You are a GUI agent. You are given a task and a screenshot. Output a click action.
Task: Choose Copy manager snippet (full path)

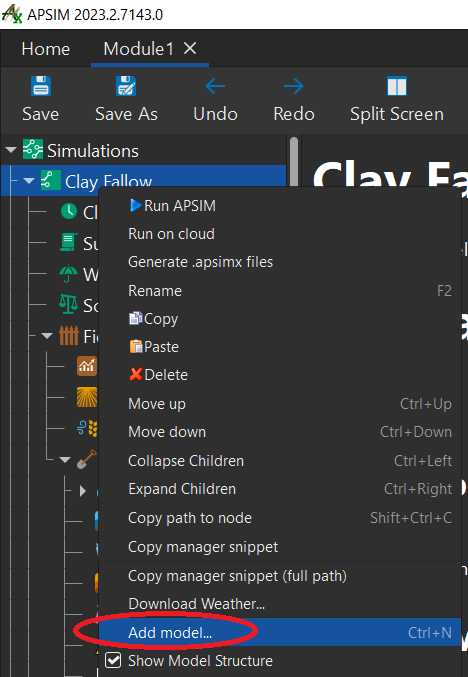(280, 576)
